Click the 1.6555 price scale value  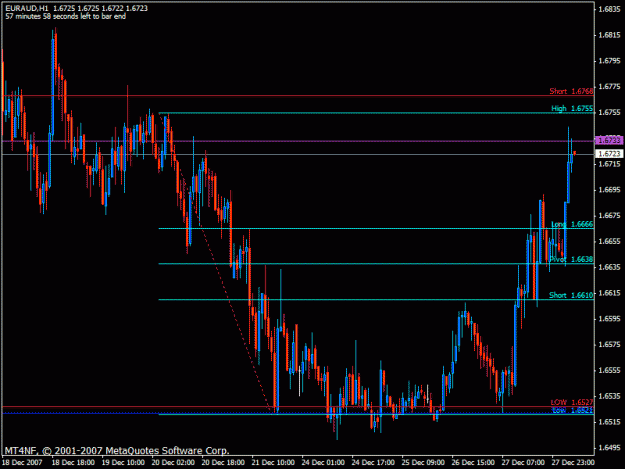pyautogui.click(x=610, y=370)
